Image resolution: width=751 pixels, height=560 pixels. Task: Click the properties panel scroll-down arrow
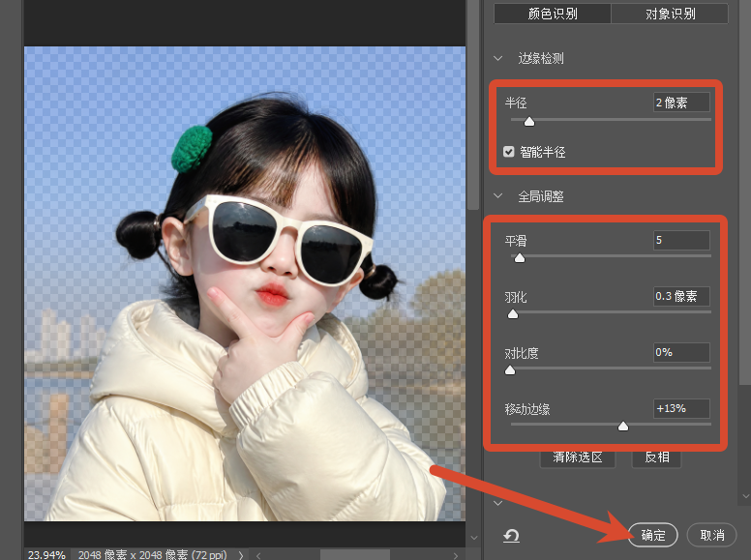tap(746, 497)
